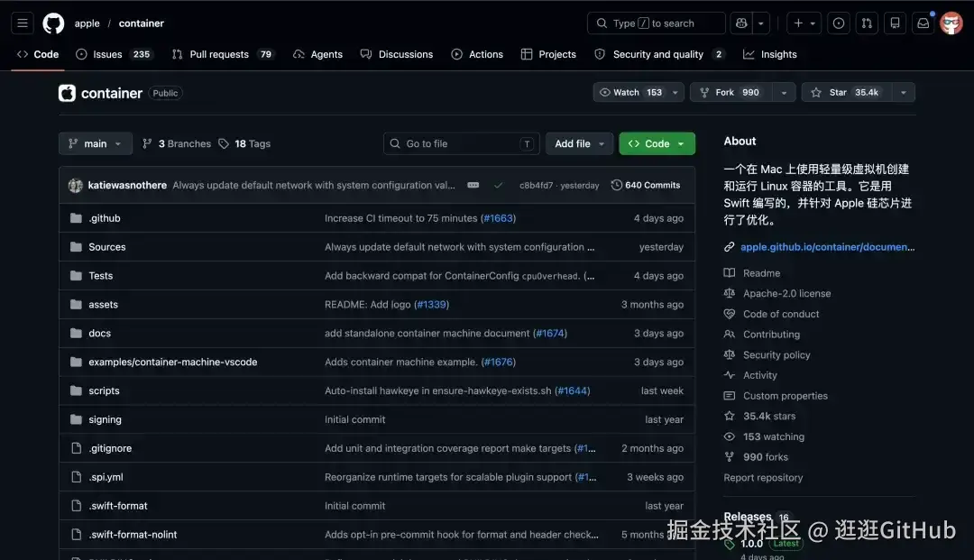
Task: Open the assets folder icon
Action: coord(76,304)
